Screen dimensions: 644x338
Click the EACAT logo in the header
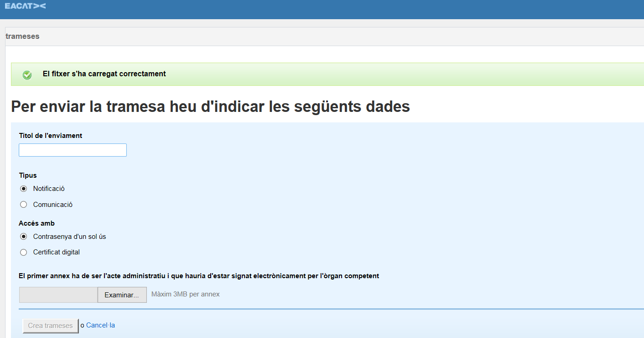point(25,6)
